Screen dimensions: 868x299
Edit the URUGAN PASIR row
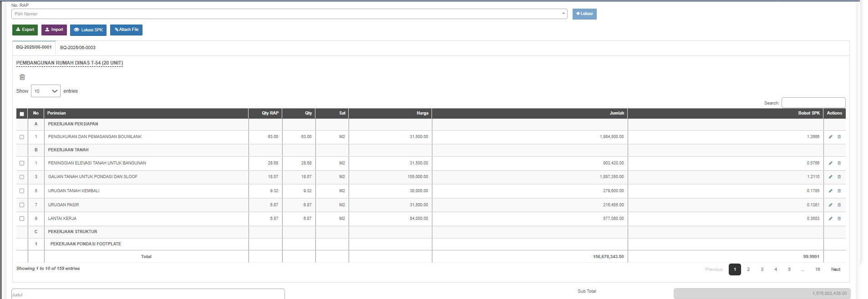[x=830, y=205]
